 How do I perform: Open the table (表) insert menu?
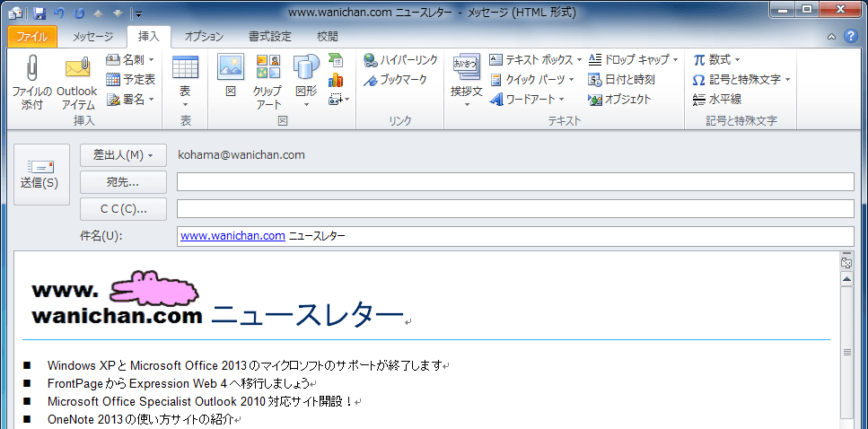185,82
